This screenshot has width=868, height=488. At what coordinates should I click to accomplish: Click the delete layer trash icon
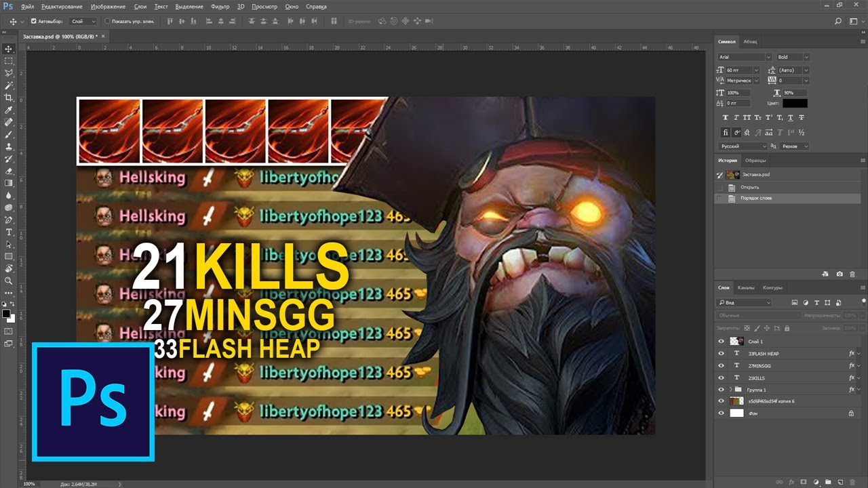pyautogui.click(x=852, y=482)
